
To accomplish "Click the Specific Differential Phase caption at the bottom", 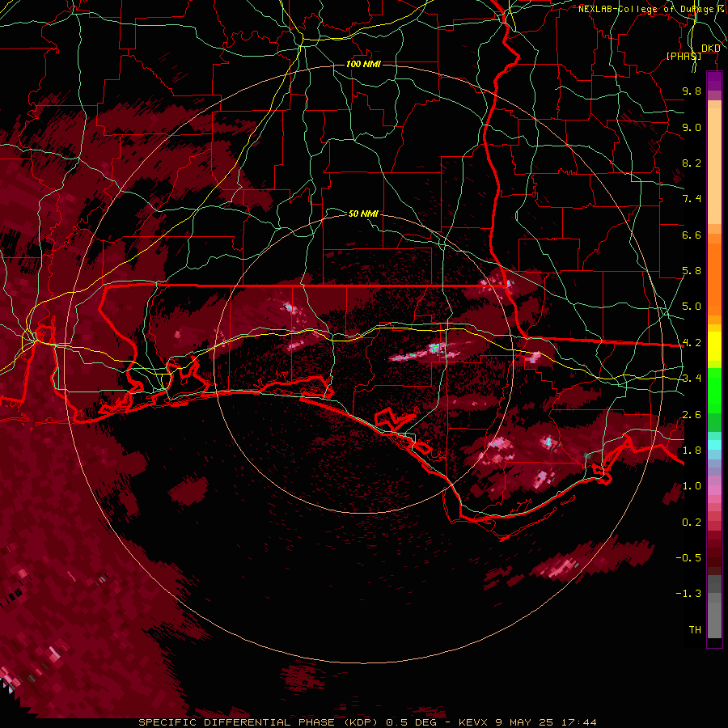I will 367,722.
